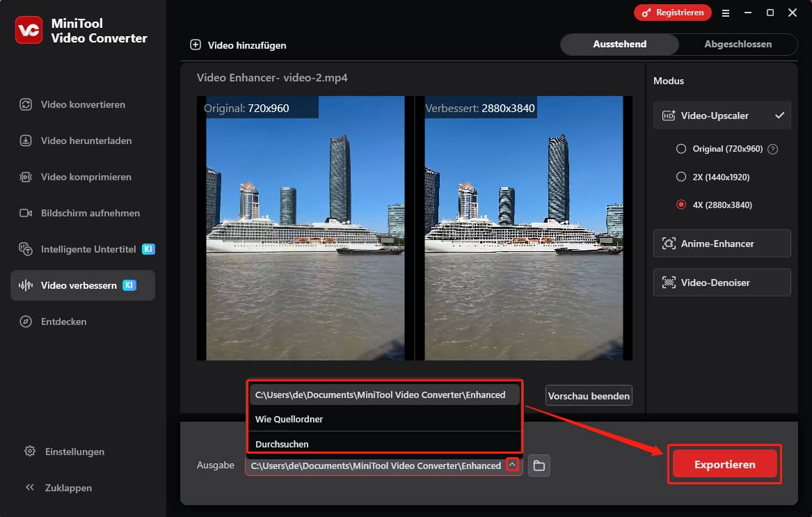Select the Original (720x960) radio option
Image resolution: width=812 pixels, height=517 pixels.
[681, 149]
